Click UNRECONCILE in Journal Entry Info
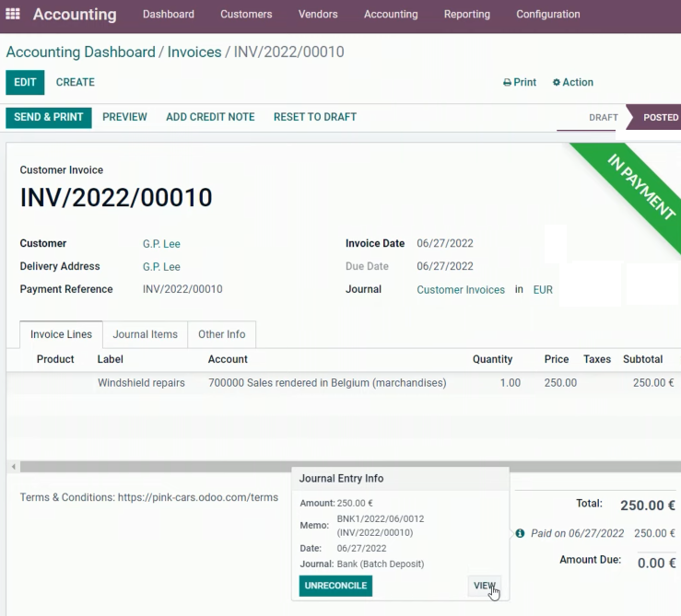 click(335, 586)
